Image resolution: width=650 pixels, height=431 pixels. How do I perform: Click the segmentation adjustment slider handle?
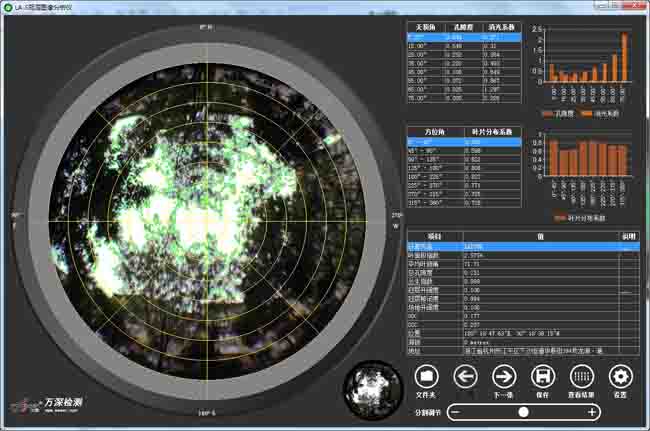coord(522,412)
